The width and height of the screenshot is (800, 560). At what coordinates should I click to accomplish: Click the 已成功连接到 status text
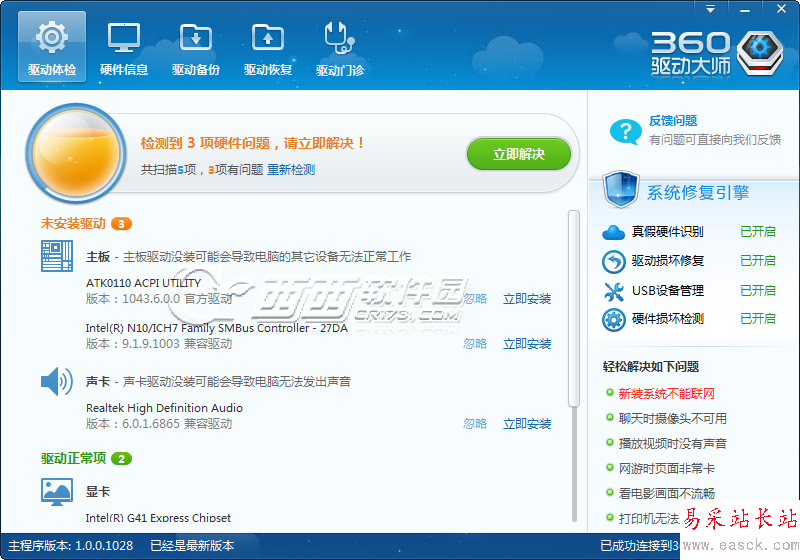(639, 546)
